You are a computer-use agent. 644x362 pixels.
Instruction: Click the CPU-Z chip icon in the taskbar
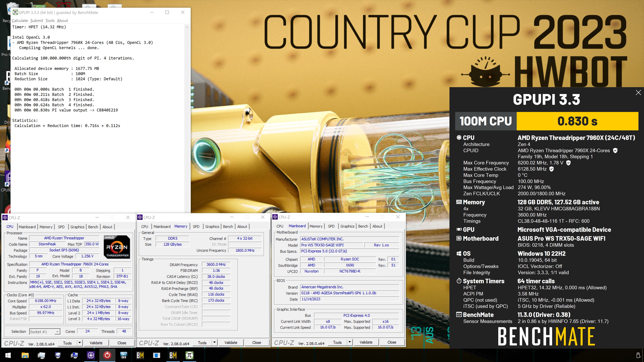pyautogui.click(x=91, y=355)
